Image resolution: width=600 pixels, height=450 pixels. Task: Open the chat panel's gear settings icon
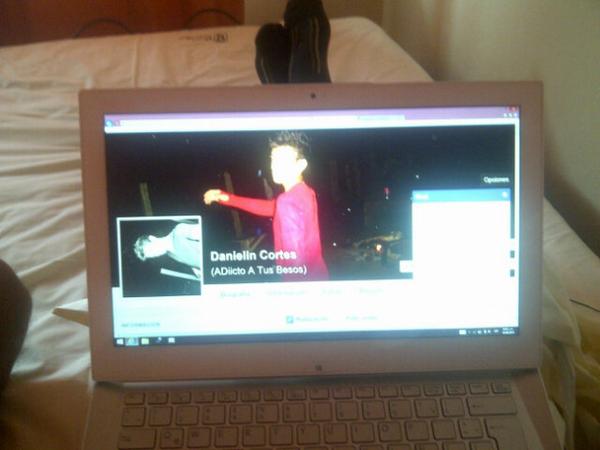(x=505, y=195)
